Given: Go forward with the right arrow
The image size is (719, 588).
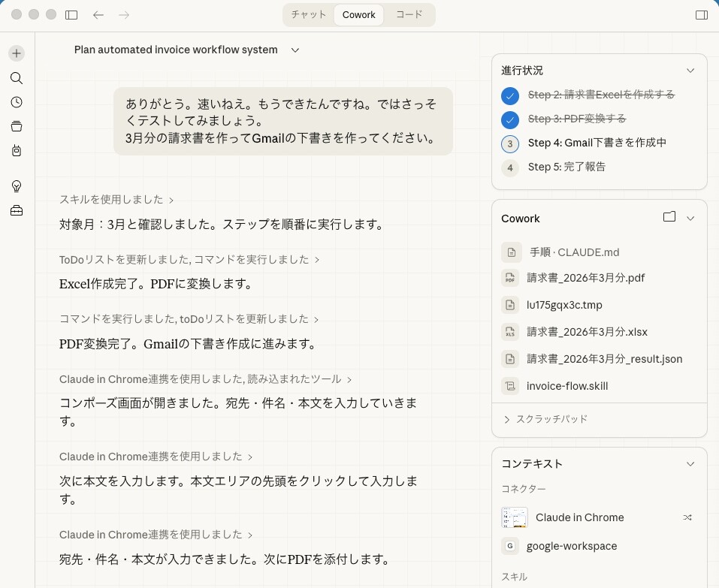Looking at the screenshot, I should pos(124,15).
